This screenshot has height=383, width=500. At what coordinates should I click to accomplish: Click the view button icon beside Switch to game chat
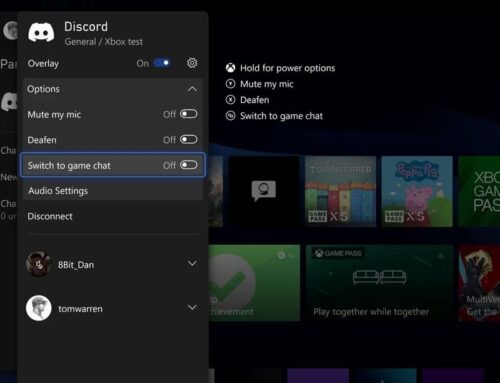(230, 116)
